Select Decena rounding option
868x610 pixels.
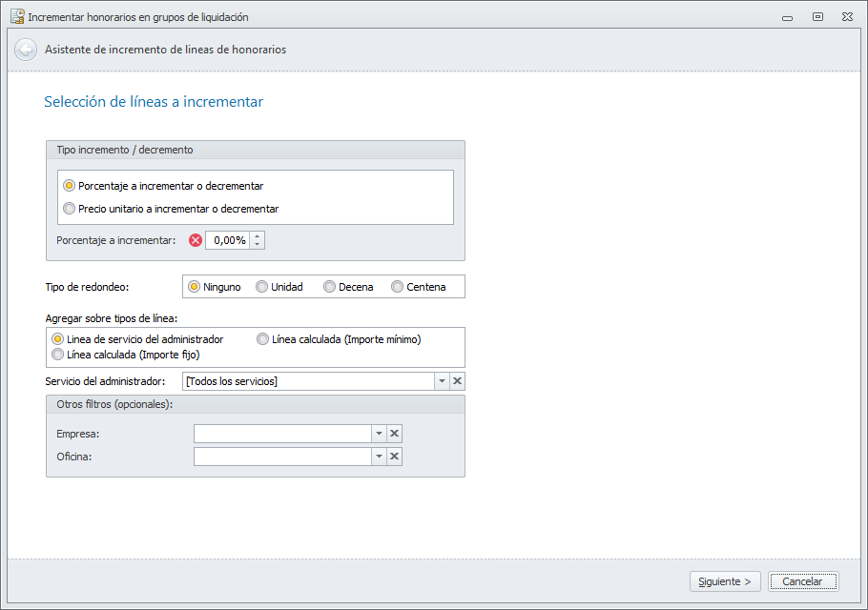(x=330, y=287)
